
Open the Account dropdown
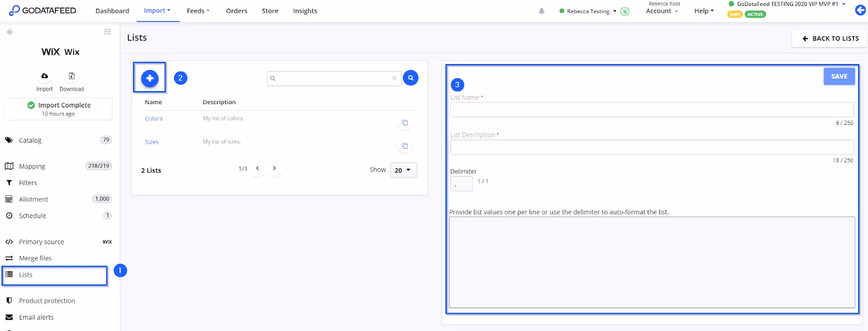pos(662,11)
